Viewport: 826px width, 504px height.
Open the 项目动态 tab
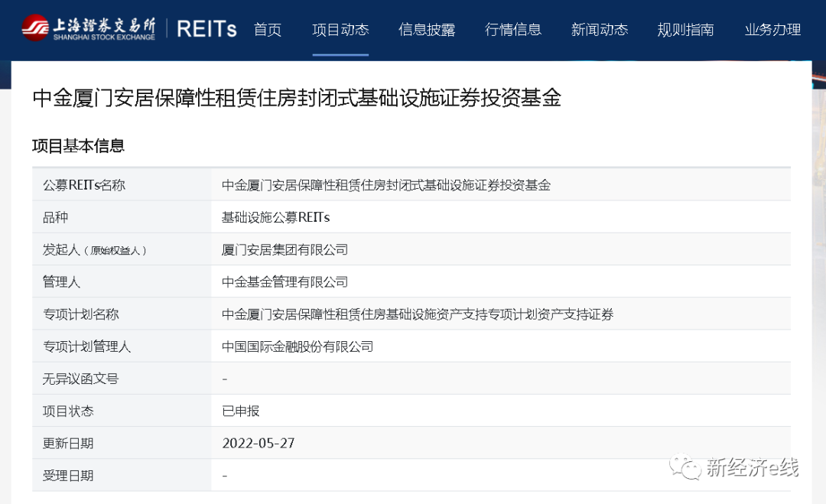pyautogui.click(x=340, y=30)
